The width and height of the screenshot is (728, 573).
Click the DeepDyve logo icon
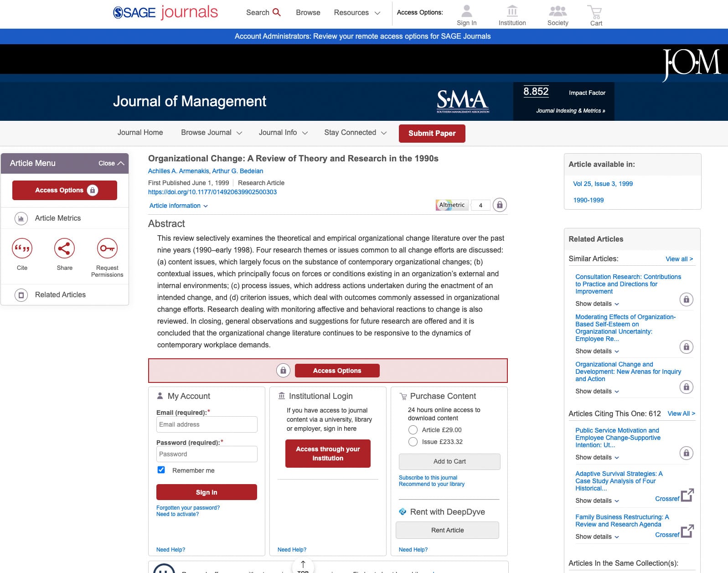(403, 512)
